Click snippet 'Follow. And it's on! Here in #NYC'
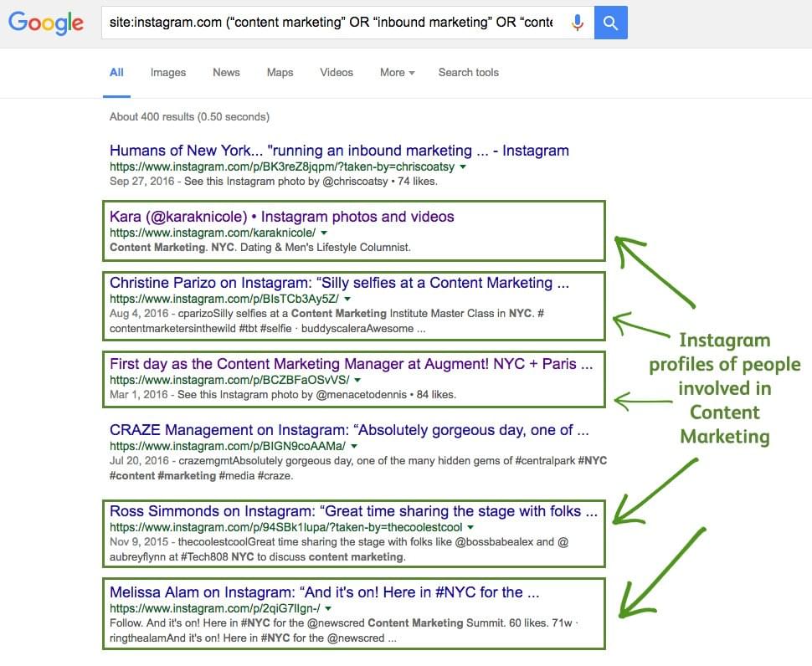 tap(344, 630)
